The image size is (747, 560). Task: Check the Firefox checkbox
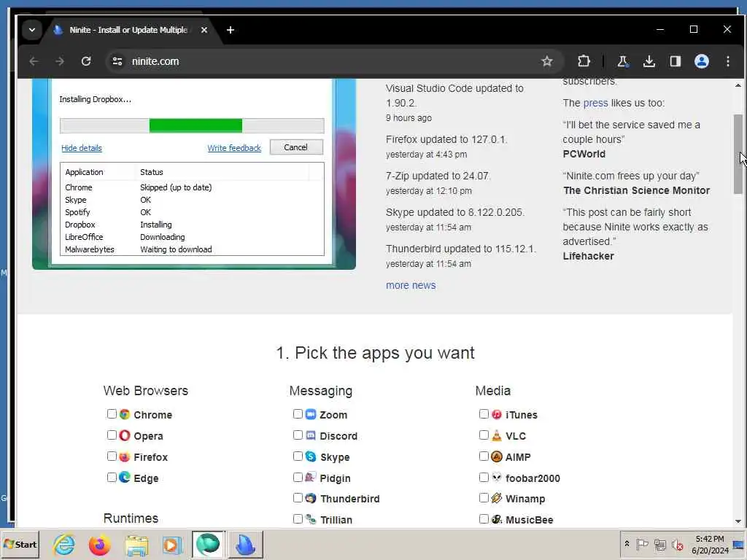click(112, 456)
